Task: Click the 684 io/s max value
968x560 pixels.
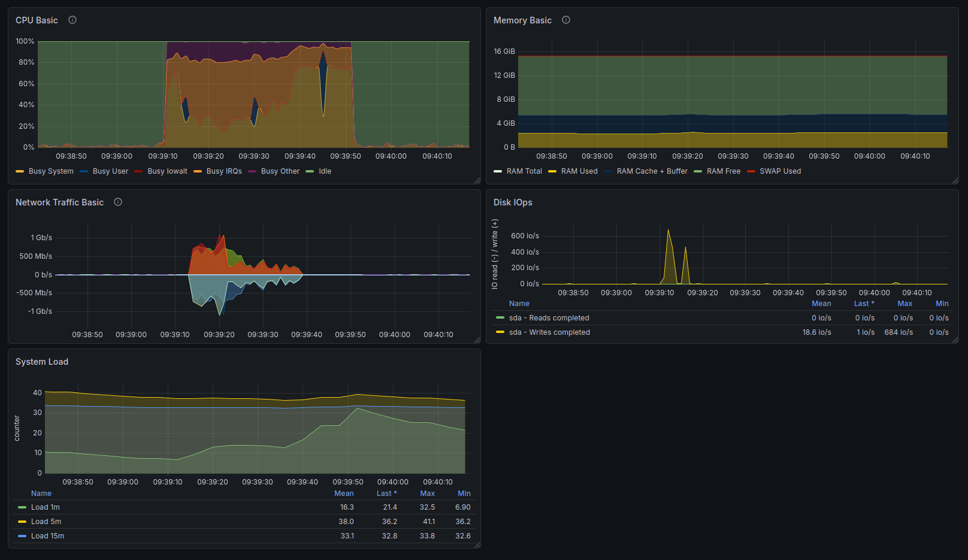Action: 899,332
